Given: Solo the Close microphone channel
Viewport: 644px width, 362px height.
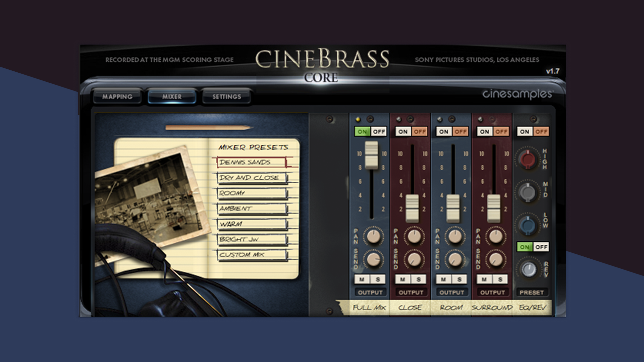Looking at the screenshot, I should (419, 279).
